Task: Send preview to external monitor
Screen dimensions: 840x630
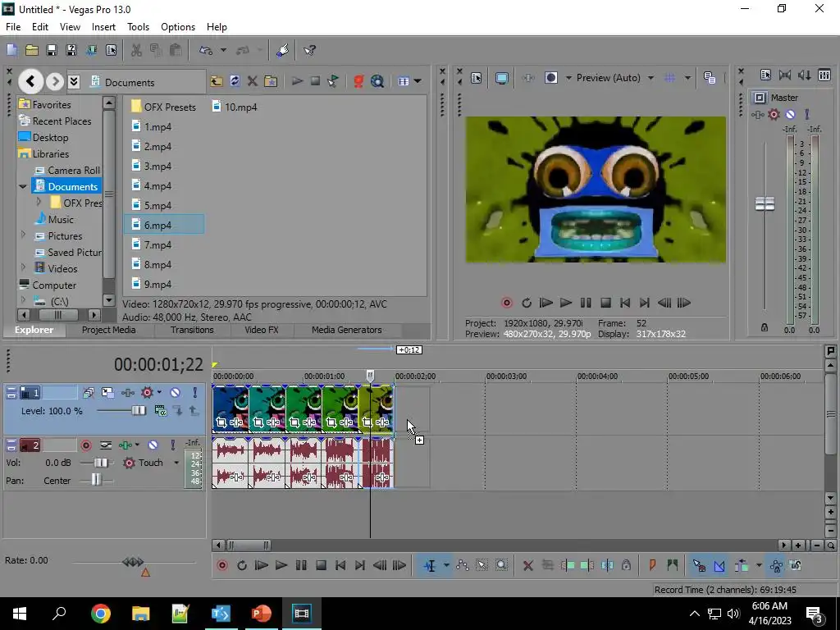Action: click(502, 78)
